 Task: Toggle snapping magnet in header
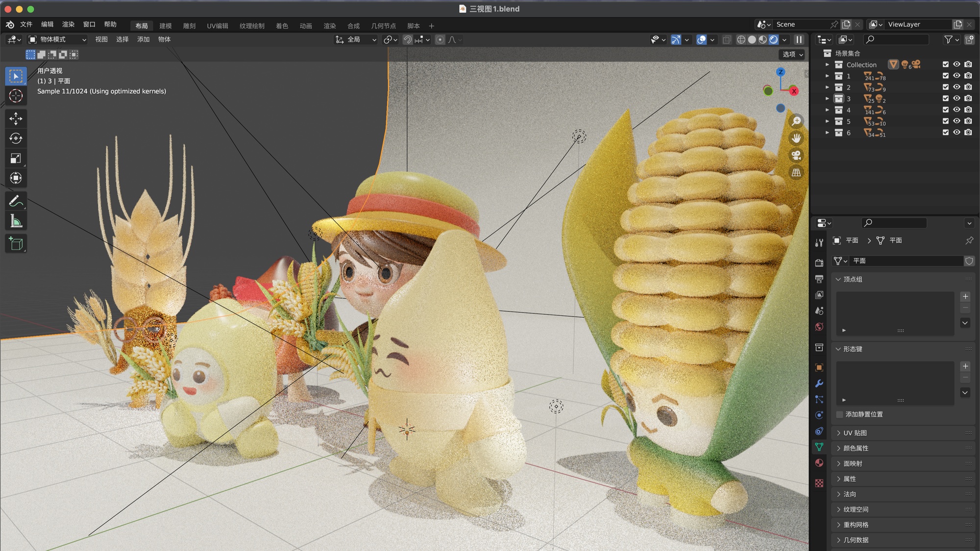click(407, 40)
